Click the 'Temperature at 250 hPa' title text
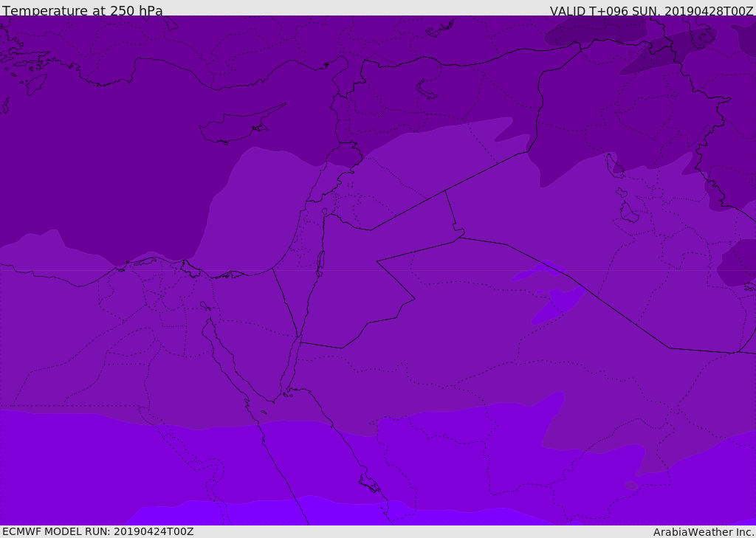Viewport: 756px width, 538px height. pos(83,10)
